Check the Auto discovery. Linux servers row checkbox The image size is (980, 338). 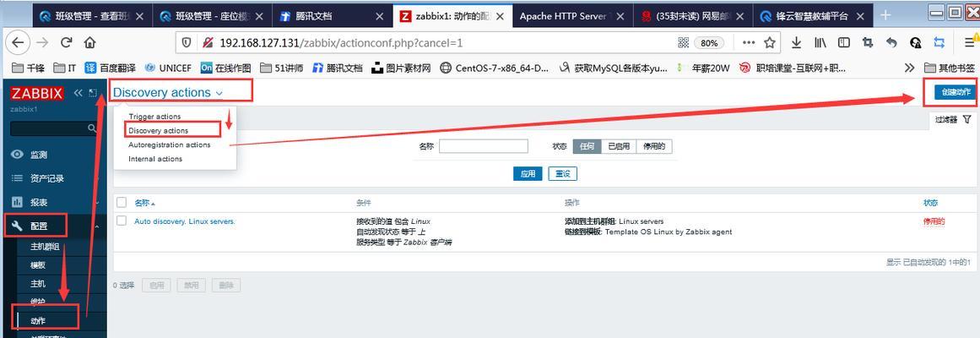(x=122, y=221)
